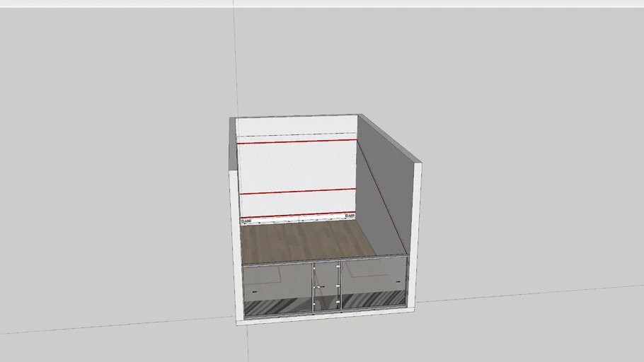Image resolution: width=644 pixels, height=362 pixels.
Task: Click the vertical axis line above the court
Action: (235, 57)
